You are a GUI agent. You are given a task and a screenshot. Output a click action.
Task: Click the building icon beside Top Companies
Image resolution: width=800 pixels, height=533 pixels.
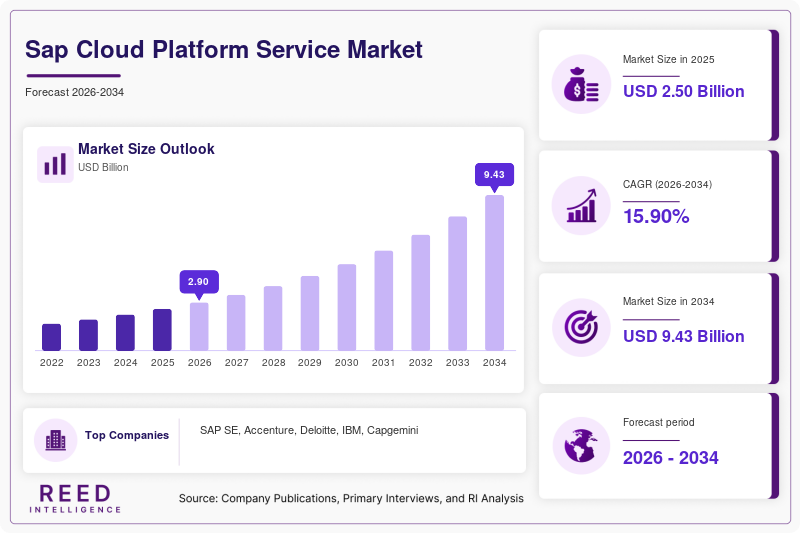56,440
